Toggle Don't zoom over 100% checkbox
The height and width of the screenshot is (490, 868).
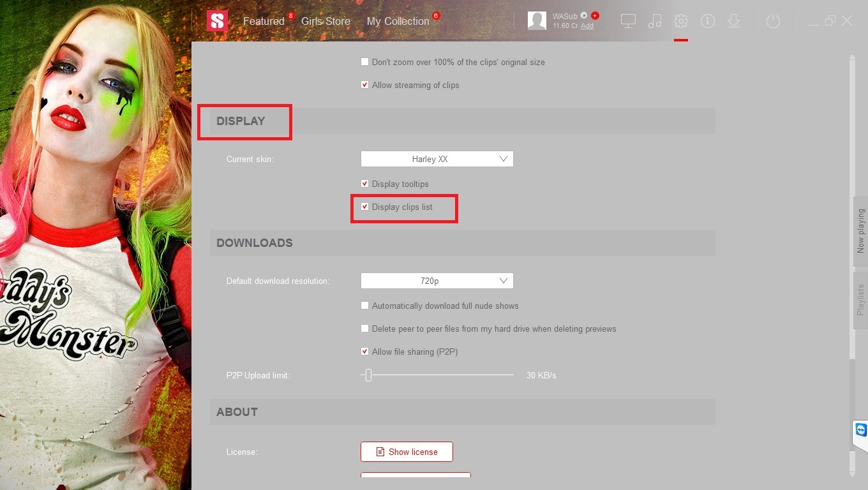click(364, 62)
